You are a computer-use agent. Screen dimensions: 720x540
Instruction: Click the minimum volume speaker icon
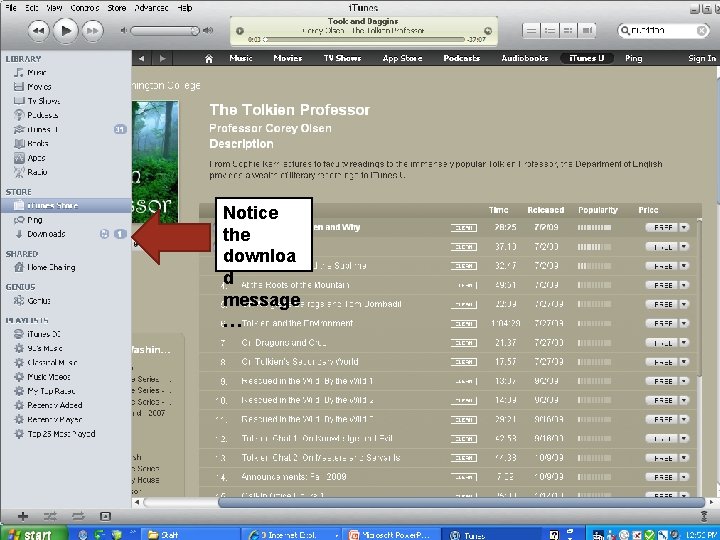click(x=124, y=30)
